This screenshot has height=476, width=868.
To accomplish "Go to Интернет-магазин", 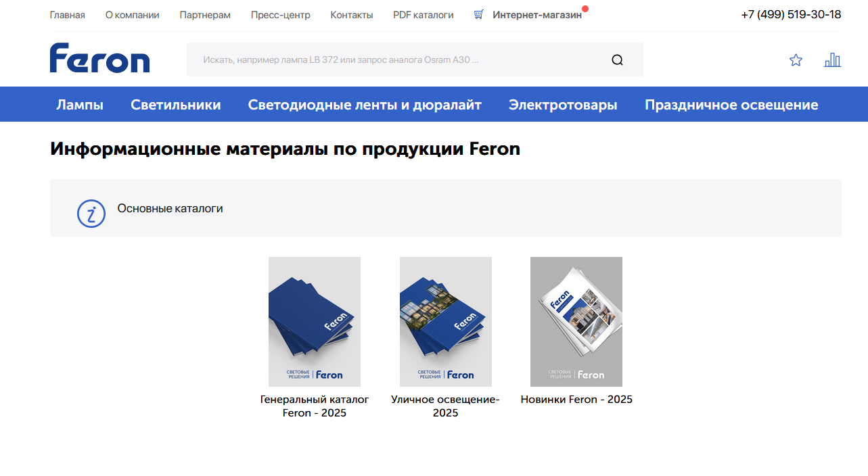I will [537, 15].
